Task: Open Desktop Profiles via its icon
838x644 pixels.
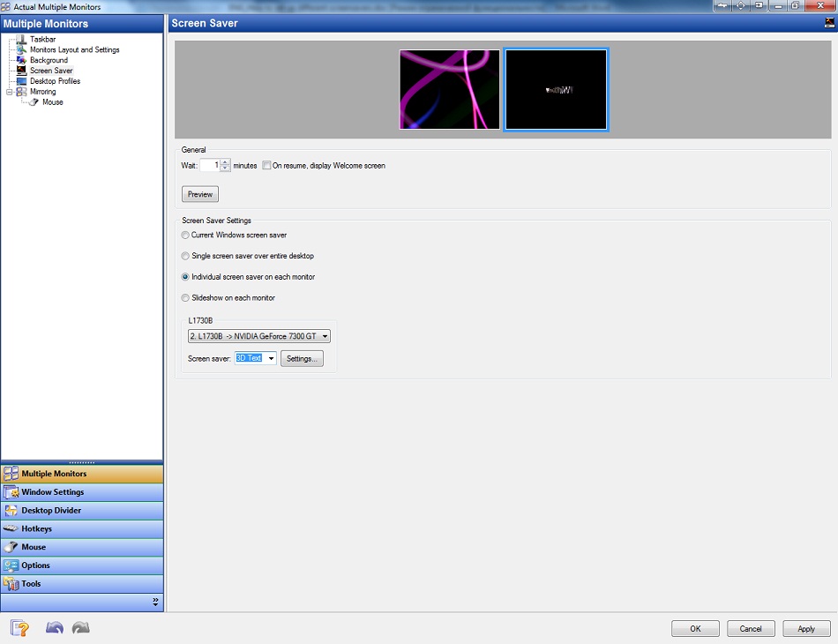Action: tap(21, 81)
